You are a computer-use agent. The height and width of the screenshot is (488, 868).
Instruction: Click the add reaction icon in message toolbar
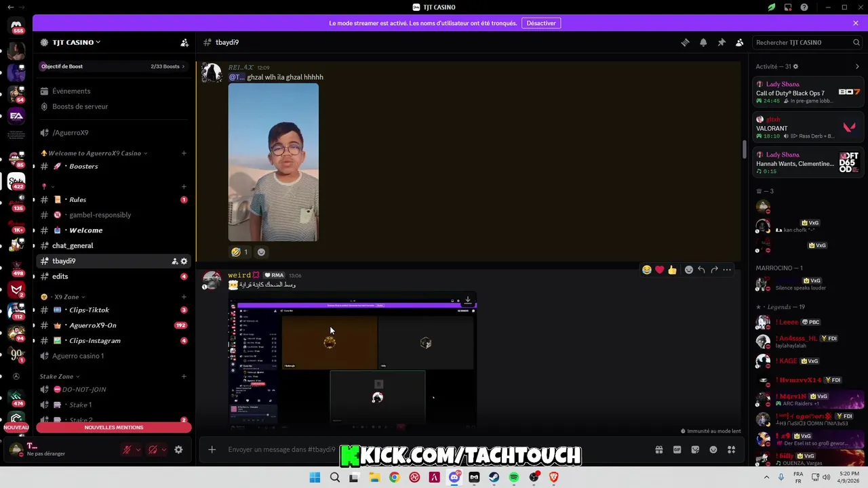pyautogui.click(x=689, y=270)
